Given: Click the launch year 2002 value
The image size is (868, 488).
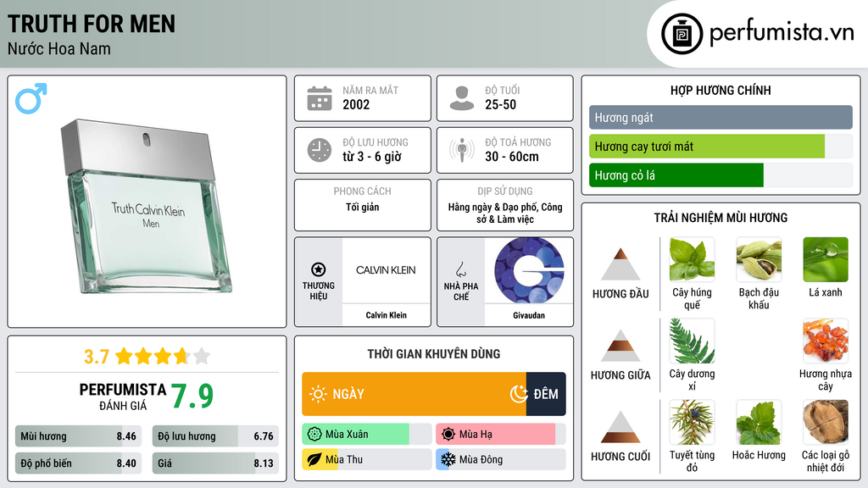Looking at the screenshot, I should click(356, 104).
